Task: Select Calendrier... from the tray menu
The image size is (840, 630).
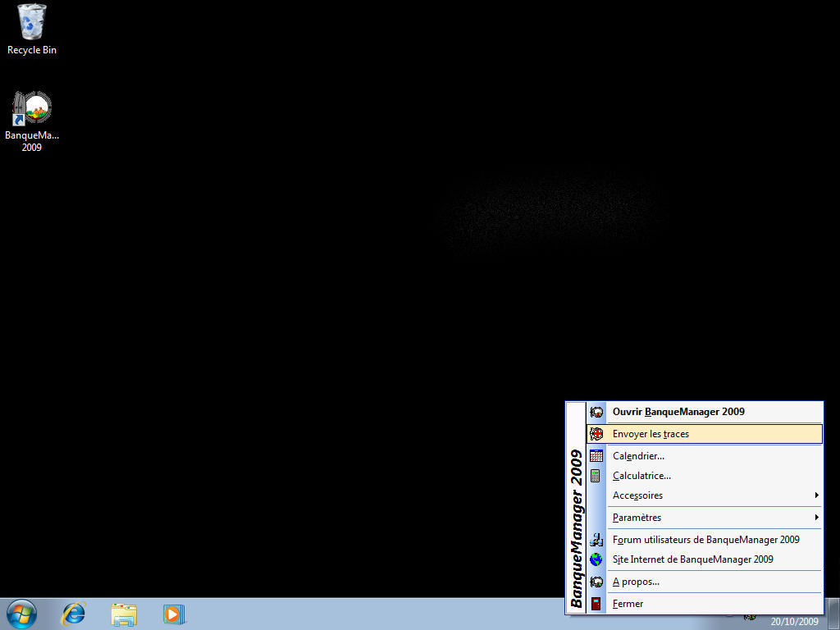Action: (x=638, y=456)
